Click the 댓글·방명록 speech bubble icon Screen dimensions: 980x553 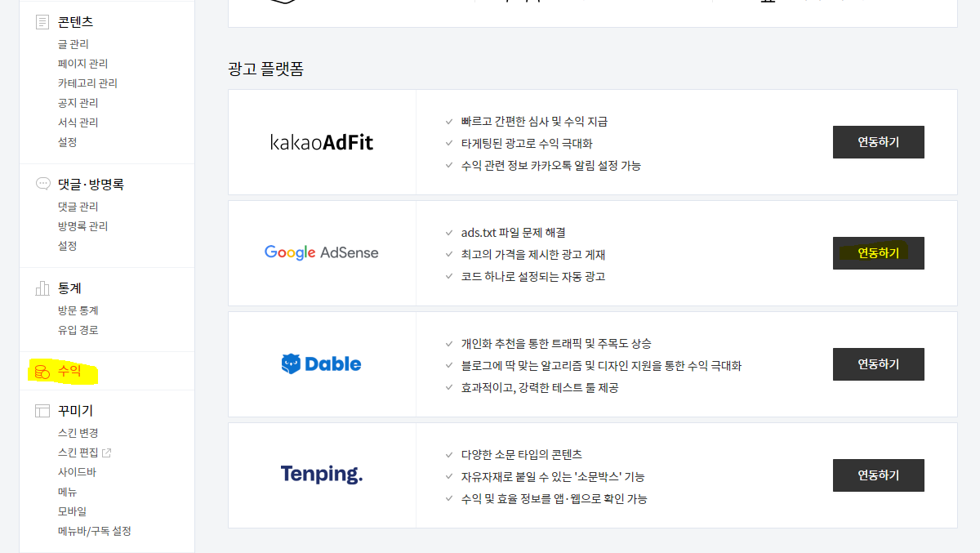[x=42, y=184]
